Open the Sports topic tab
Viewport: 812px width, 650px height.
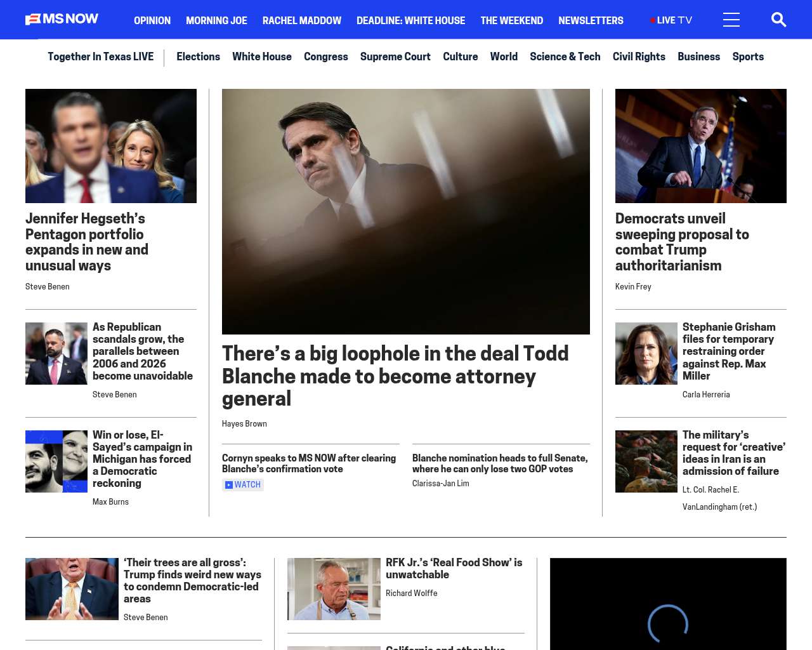[x=748, y=56]
